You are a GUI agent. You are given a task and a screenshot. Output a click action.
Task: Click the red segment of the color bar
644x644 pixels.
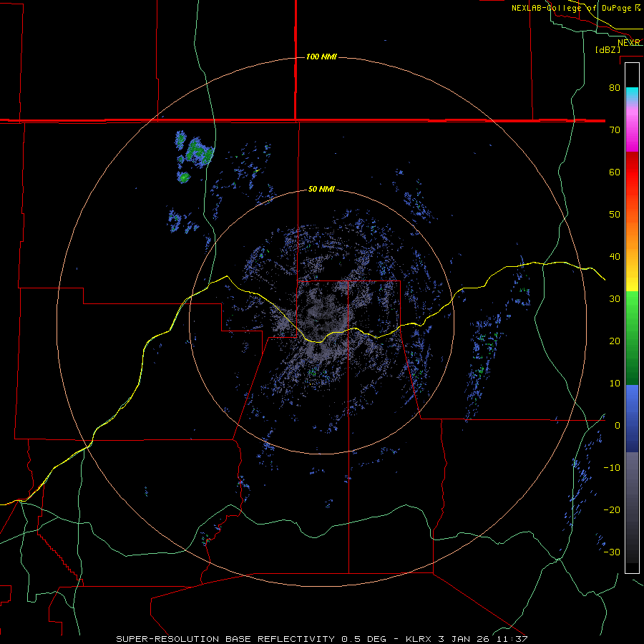point(632,172)
